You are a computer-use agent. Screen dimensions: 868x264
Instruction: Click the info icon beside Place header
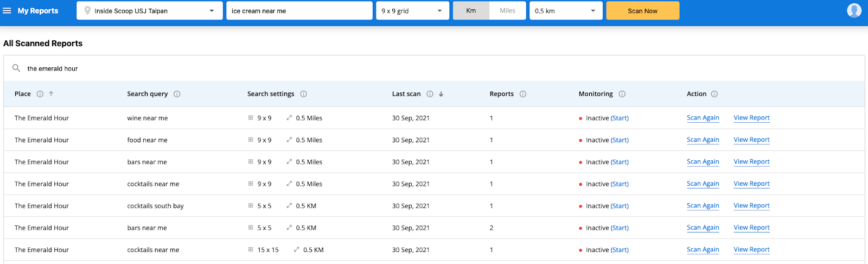click(x=40, y=94)
